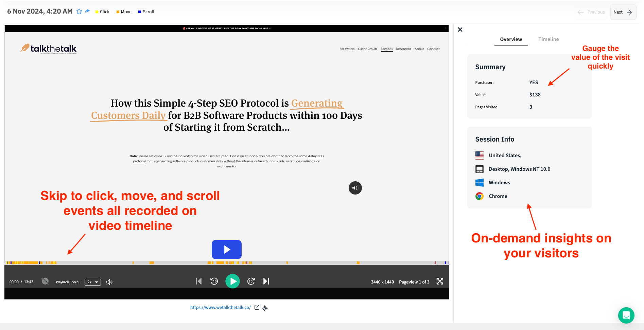The height and width of the screenshot is (330, 644).
Task: Mute the player volume speaker icon
Action: tap(109, 282)
